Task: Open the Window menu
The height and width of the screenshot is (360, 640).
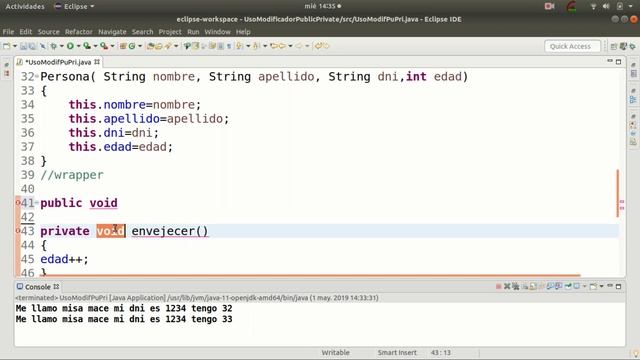Action: click(x=218, y=32)
